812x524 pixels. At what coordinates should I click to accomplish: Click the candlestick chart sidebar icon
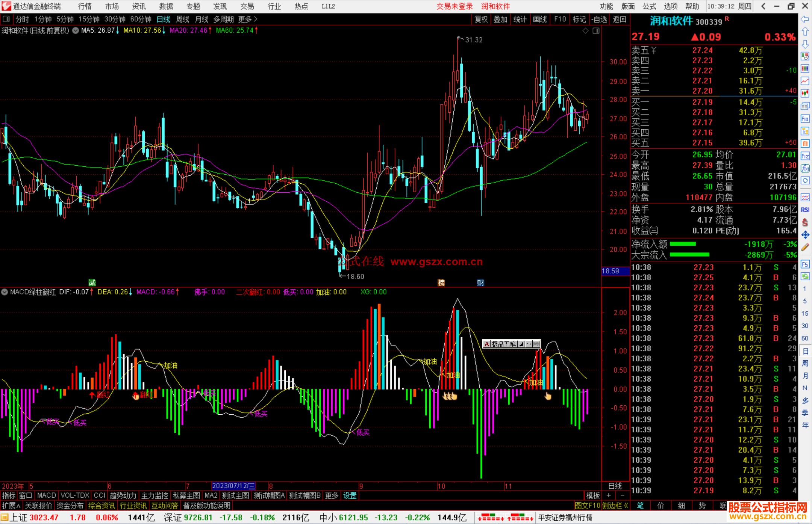point(805,93)
